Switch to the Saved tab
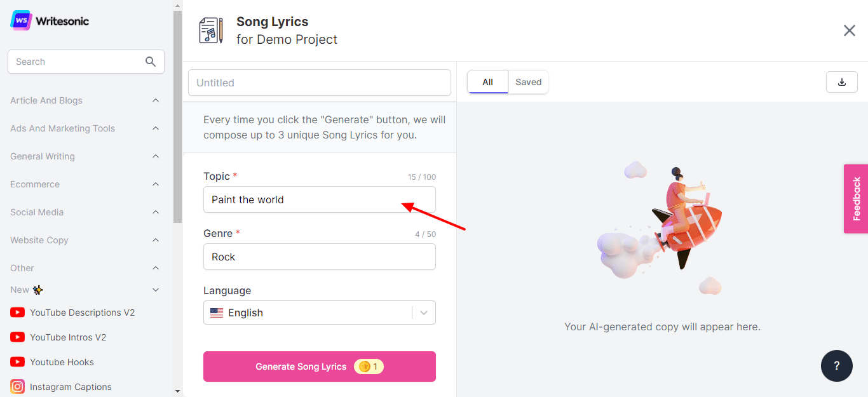868x397 pixels. pos(528,82)
